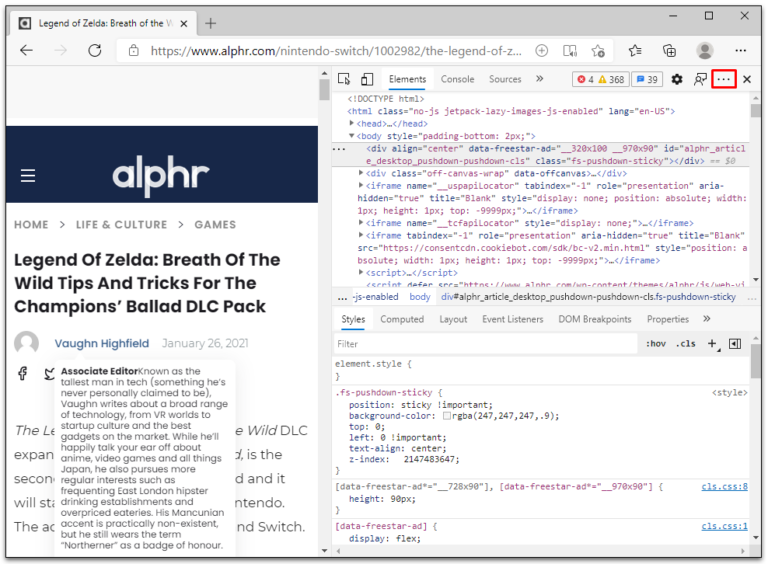Click the browser address bar URL
768x564 pixels.
pyautogui.click(x=336, y=50)
